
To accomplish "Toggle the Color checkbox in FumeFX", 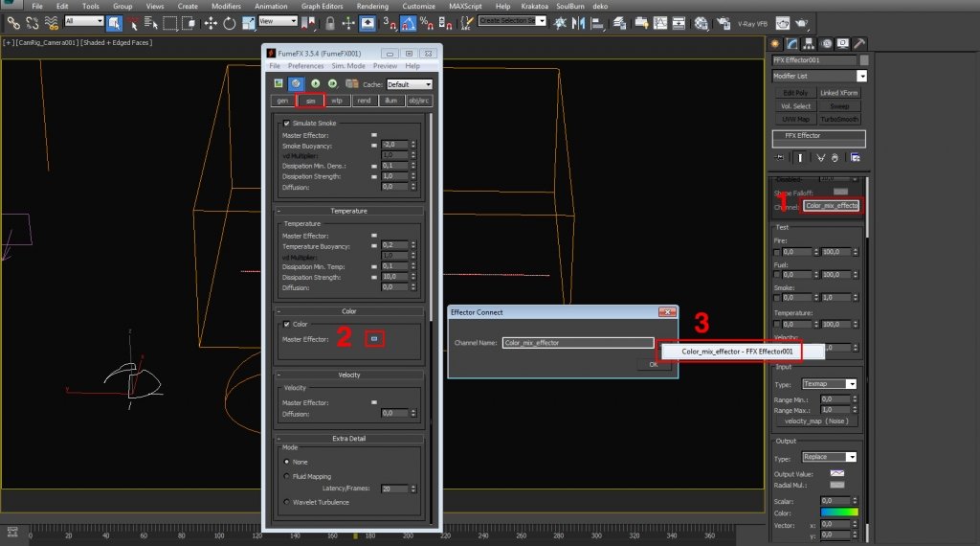I will point(286,324).
